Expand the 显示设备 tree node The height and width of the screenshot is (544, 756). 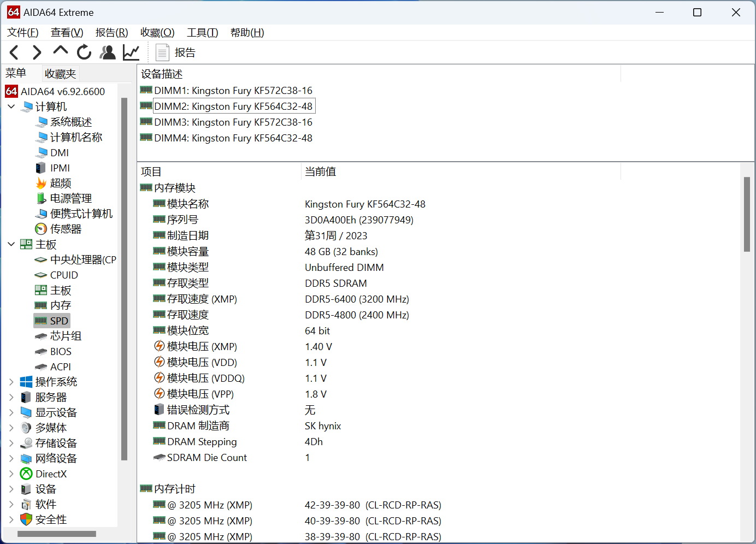click(11, 412)
